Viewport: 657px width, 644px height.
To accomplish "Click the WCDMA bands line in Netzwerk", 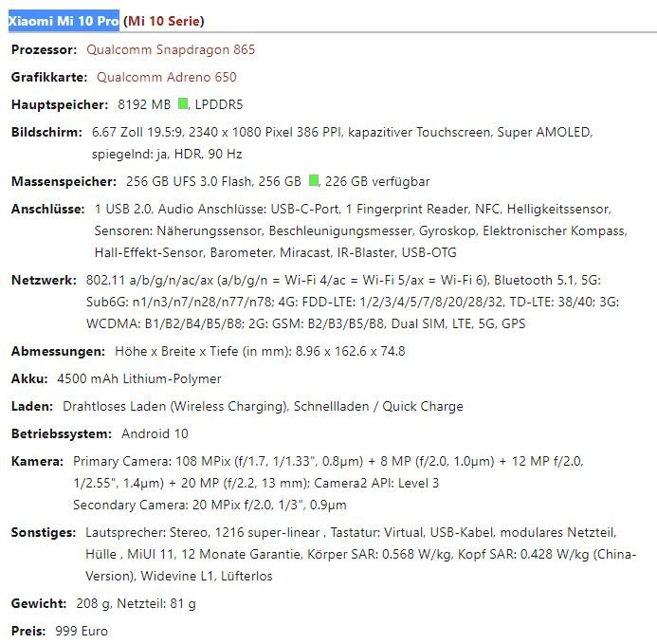I will click(x=305, y=323).
